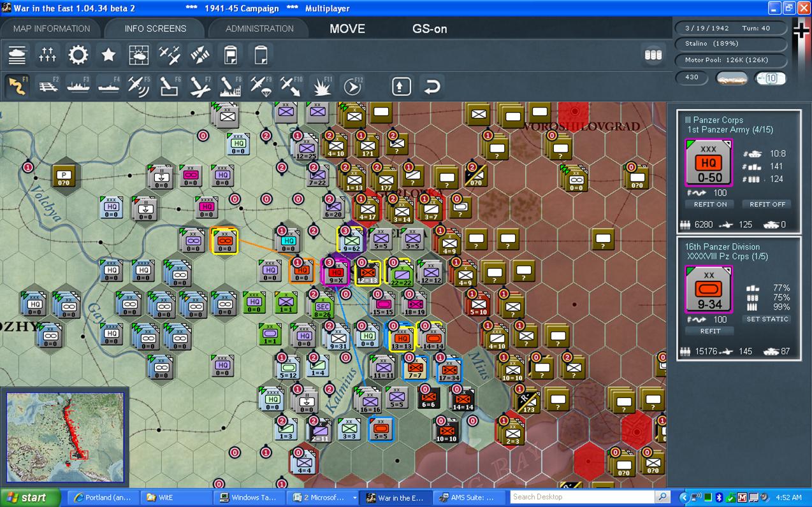Switch to the INFO SCREENS tab
Viewport: 812px width, 507px height.
click(156, 29)
